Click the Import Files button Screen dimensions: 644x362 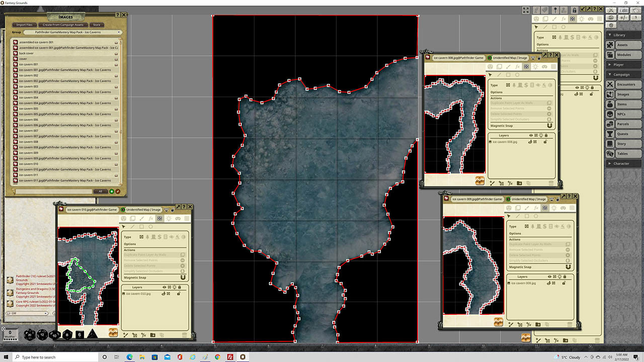24,25
